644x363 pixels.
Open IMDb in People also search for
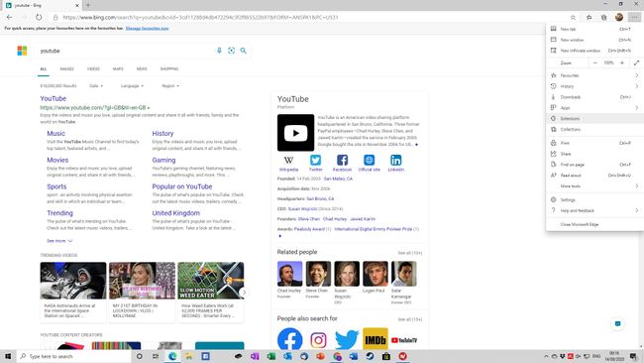pos(375,339)
